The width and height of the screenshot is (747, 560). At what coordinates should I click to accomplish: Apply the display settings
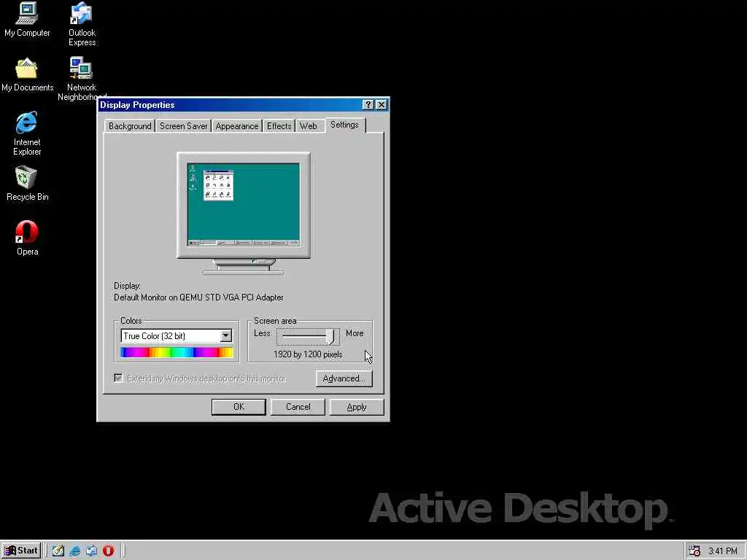[357, 407]
